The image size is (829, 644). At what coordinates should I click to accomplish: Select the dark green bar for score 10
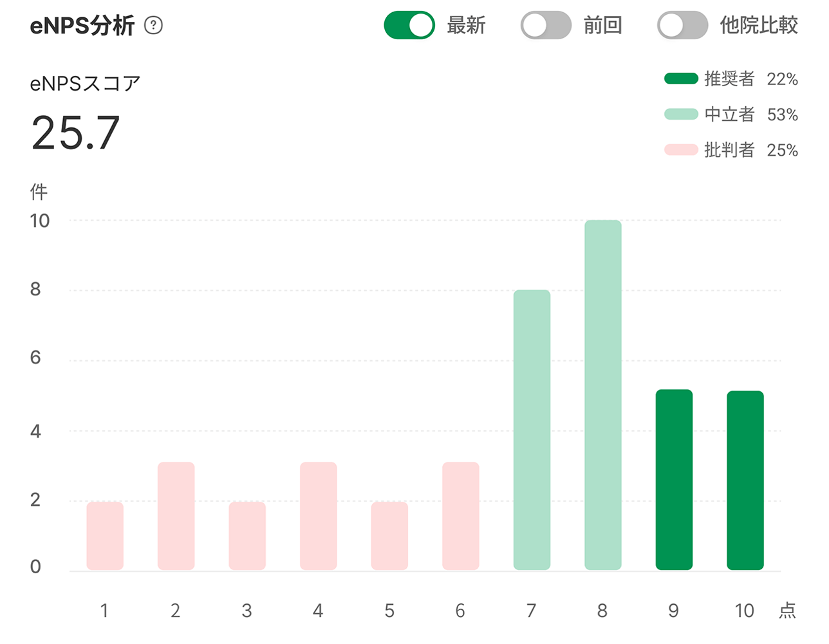[x=745, y=480]
